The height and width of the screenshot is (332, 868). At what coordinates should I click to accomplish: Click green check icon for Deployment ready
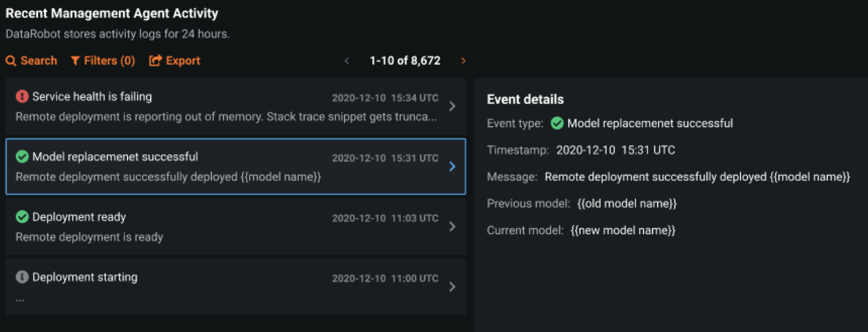[22, 217]
